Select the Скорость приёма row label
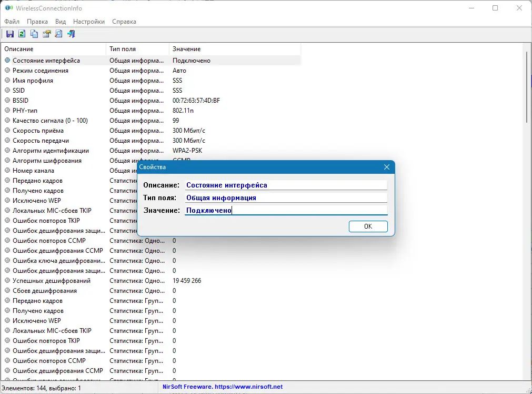532x394 pixels. coord(38,131)
